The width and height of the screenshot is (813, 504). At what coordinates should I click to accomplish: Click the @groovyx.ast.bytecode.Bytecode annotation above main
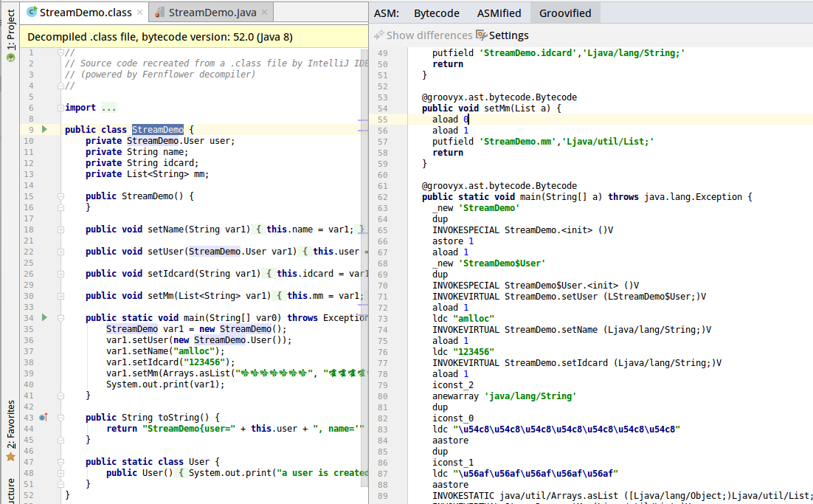point(499,186)
